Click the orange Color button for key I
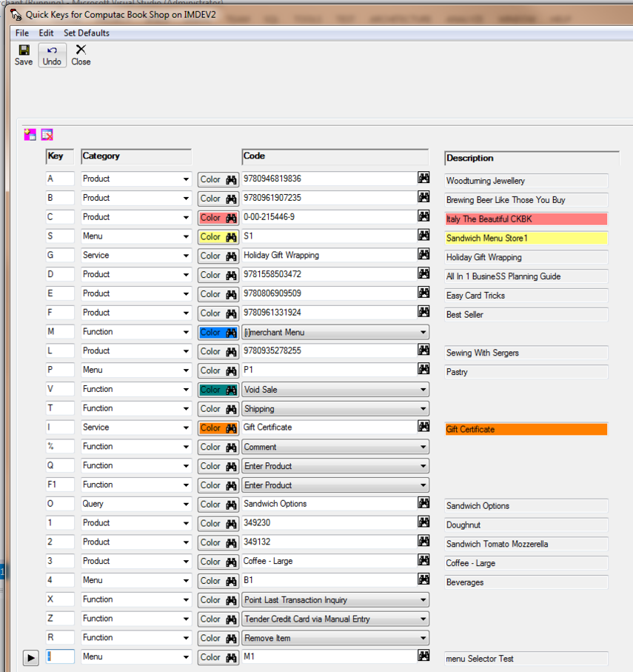This screenshot has width=633, height=672. click(218, 428)
